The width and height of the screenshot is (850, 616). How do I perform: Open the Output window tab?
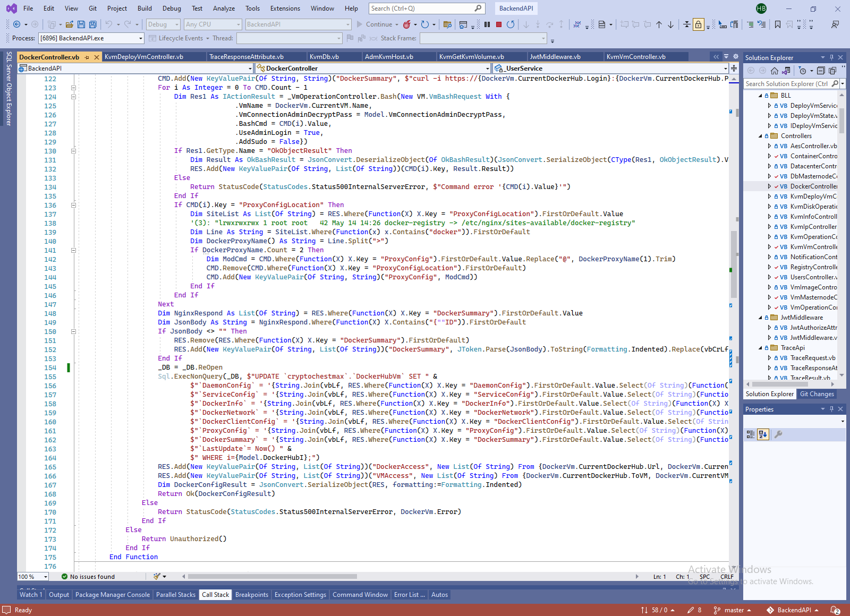59,595
